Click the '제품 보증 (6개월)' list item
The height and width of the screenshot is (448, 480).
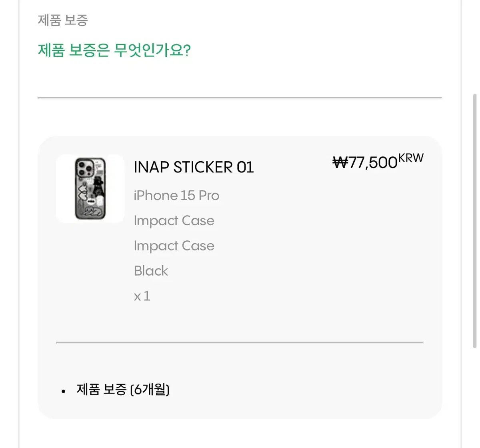(x=123, y=390)
